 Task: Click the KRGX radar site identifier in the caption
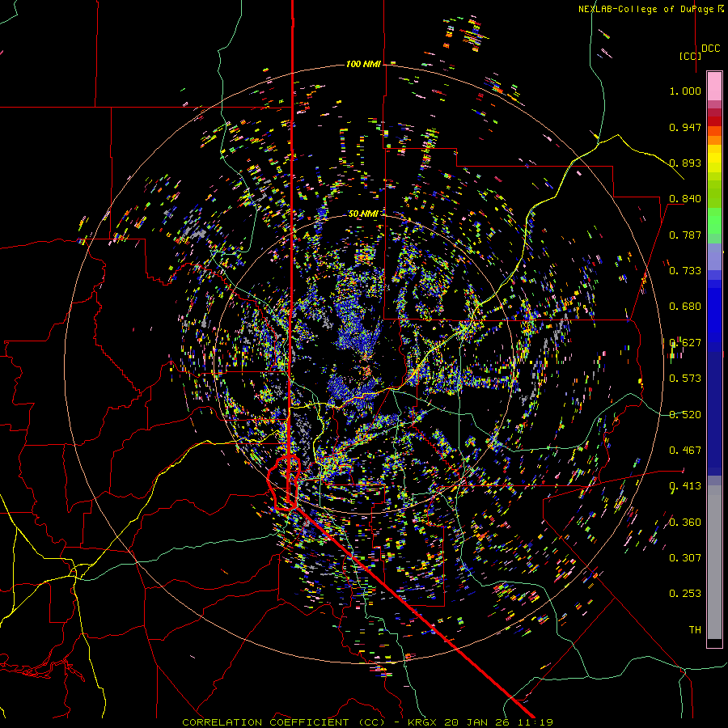tap(423, 722)
